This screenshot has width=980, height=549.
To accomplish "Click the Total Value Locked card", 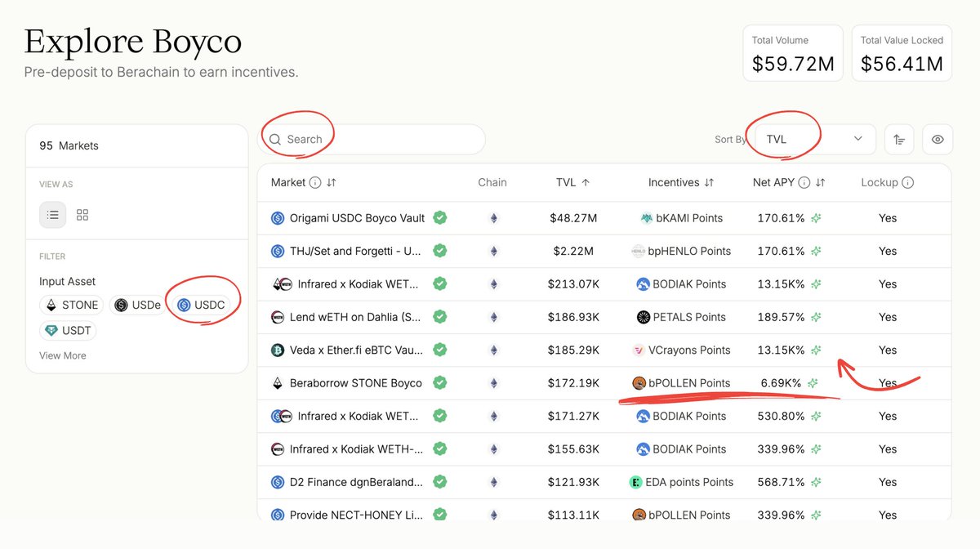I will (x=902, y=53).
